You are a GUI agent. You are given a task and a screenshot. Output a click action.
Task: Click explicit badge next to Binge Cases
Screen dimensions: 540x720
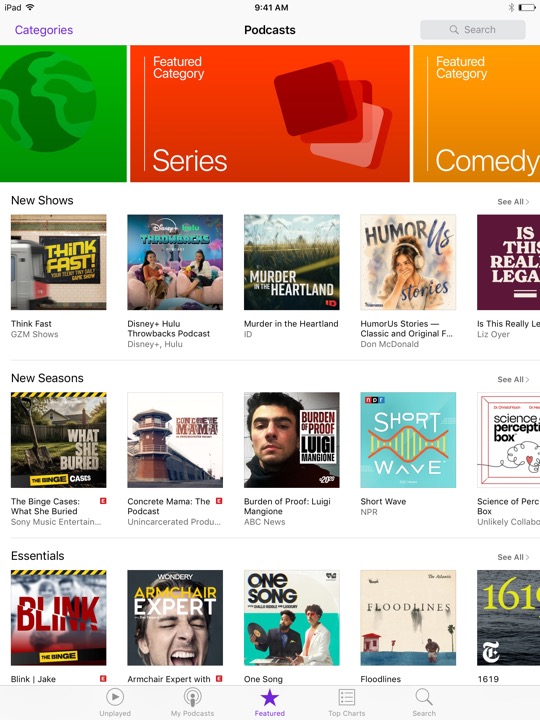(x=103, y=501)
